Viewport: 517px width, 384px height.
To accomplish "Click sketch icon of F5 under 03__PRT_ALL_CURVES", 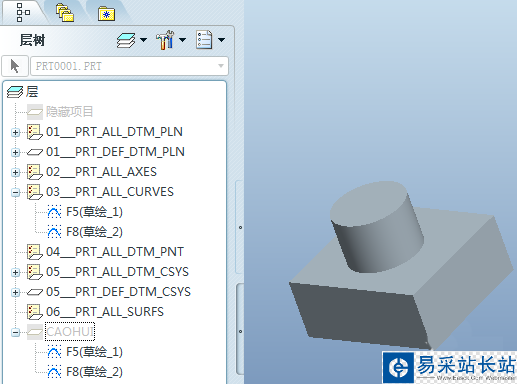I will tap(54, 212).
